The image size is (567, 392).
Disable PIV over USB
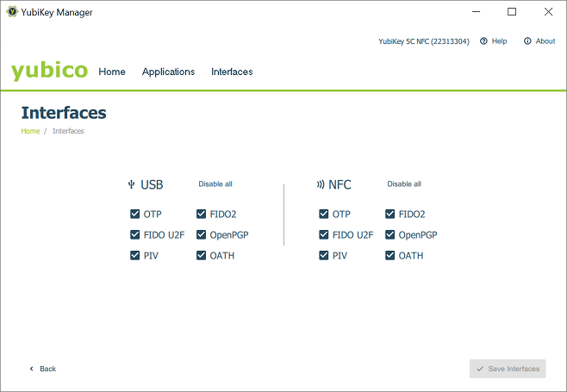pos(134,255)
